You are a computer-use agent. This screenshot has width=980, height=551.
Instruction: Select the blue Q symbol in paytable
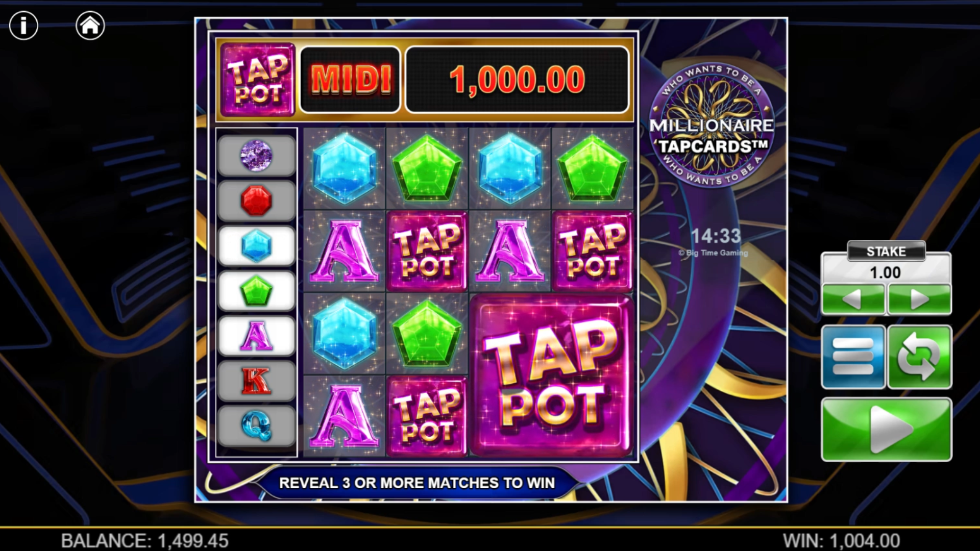256,426
